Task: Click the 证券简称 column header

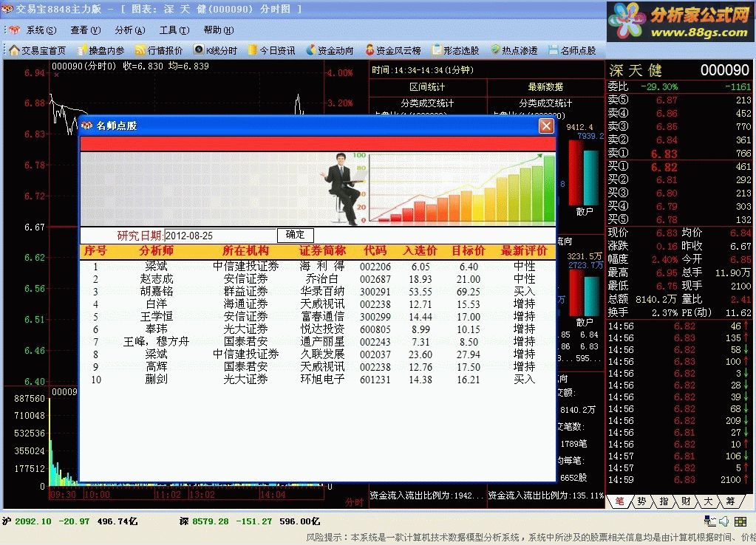Action: [322, 251]
